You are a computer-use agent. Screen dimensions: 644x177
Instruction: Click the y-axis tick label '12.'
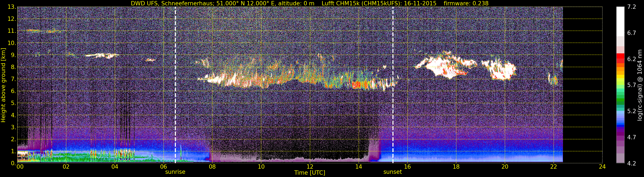coord(12,19)
